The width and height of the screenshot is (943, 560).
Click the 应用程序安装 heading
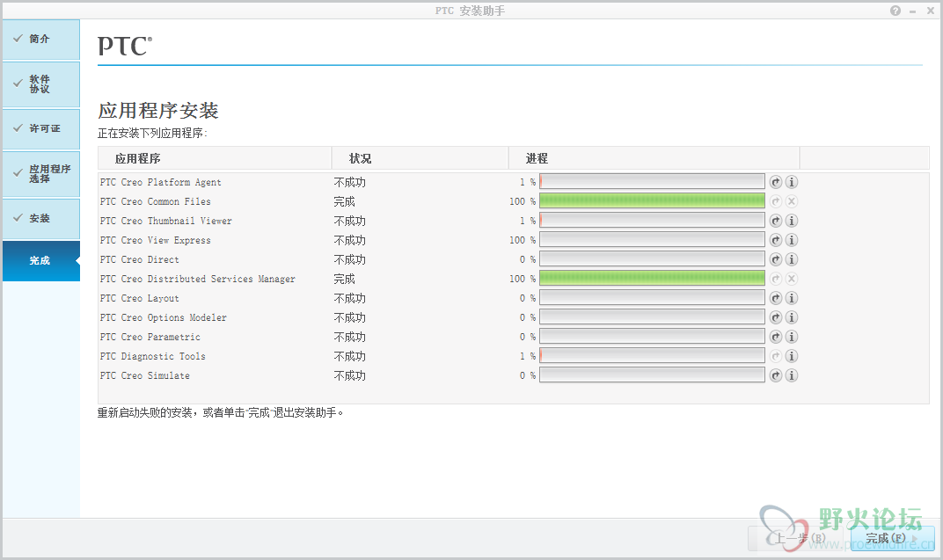point(158,111)
